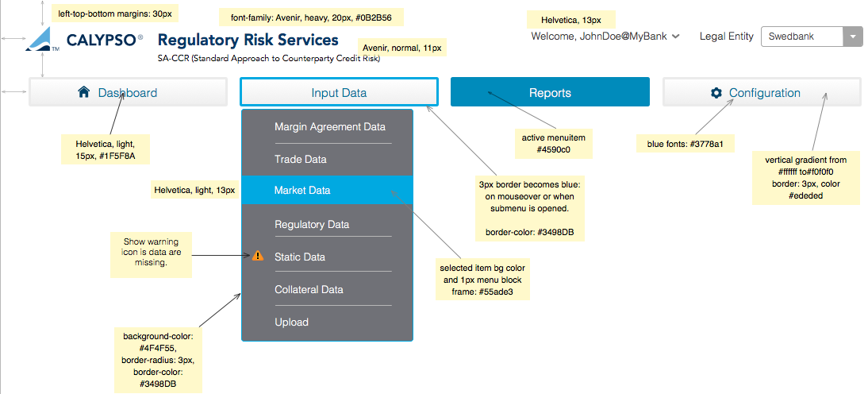
Task: Select Margin Agreement Data menu item
Action: point(329,126)
